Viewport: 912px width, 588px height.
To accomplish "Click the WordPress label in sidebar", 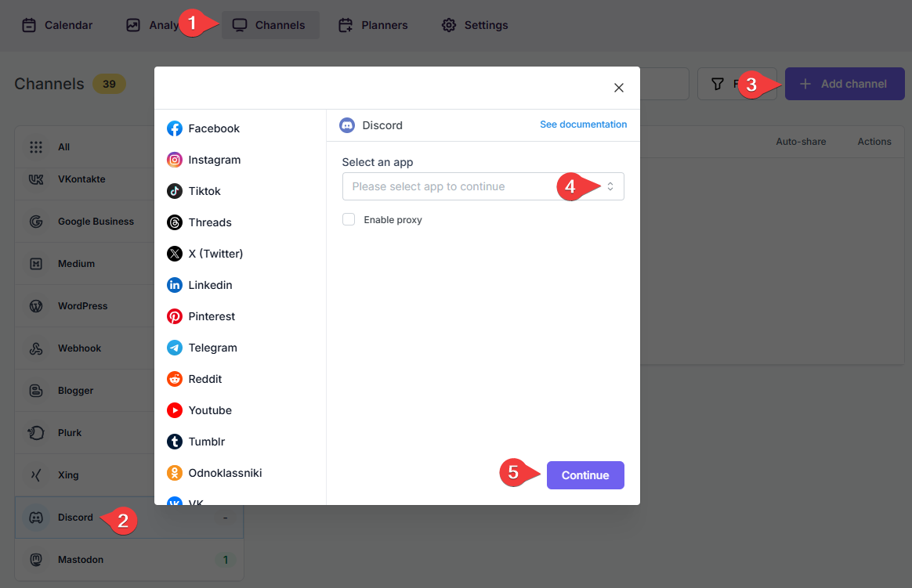I will (82, 306).
